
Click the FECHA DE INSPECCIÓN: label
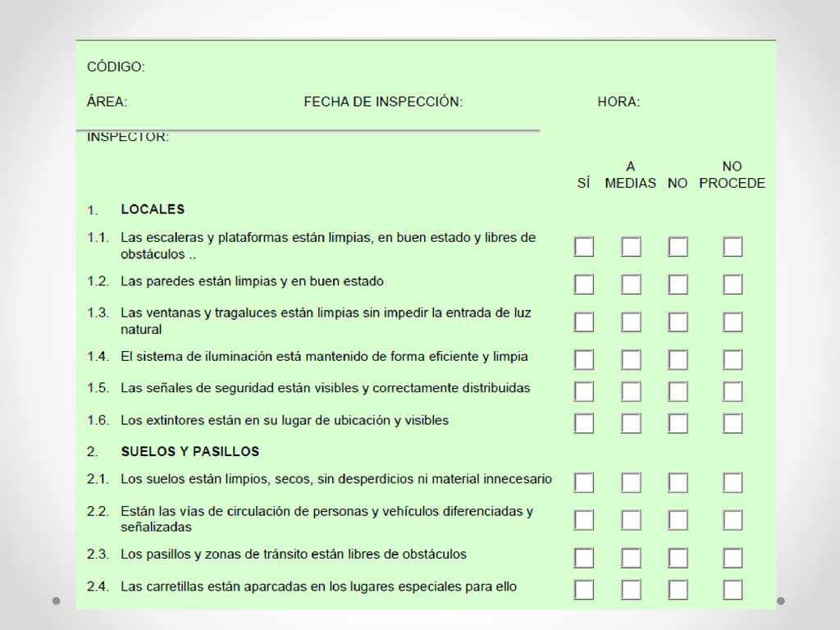383,102
